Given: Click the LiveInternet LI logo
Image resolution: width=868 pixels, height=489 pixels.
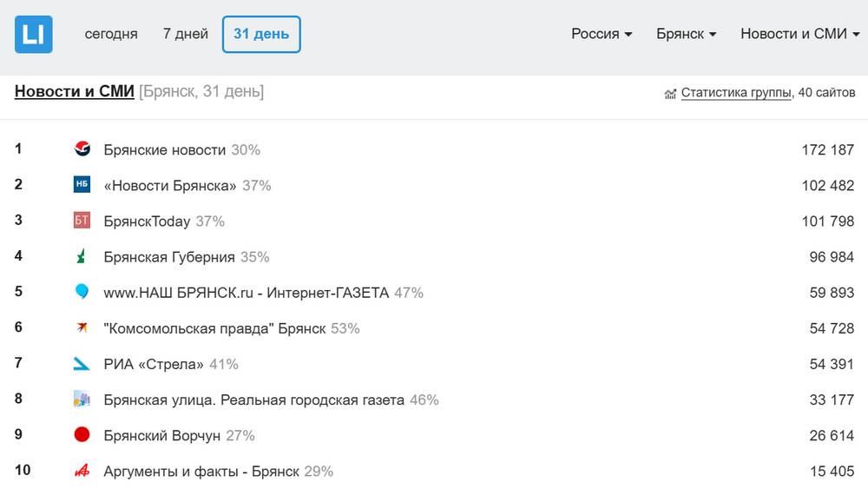Looking at the screenshot, I should pyautogui.click(x=33, y=35).
